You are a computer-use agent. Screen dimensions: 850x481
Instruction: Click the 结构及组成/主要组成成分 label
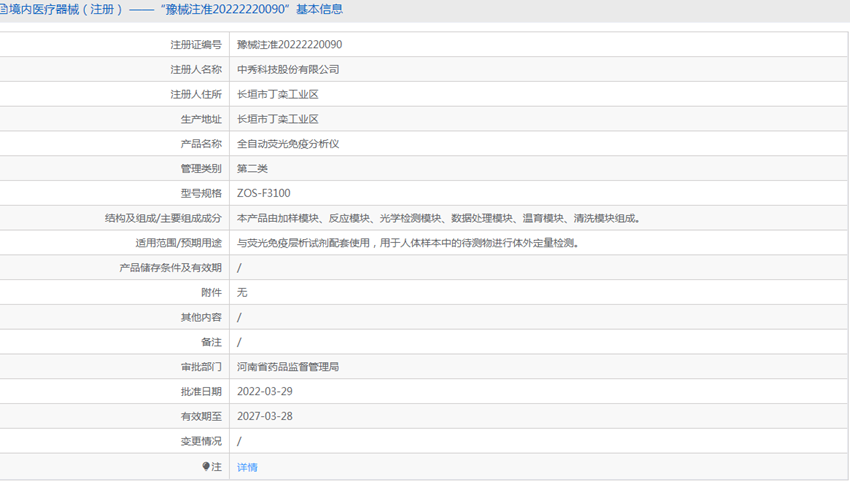point(163,218)
